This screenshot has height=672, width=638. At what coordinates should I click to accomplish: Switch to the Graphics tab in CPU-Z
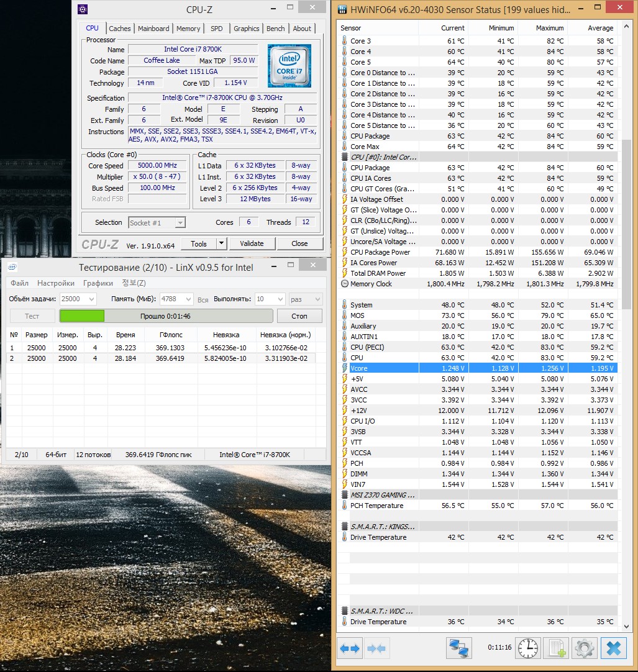tap(246, 29)
